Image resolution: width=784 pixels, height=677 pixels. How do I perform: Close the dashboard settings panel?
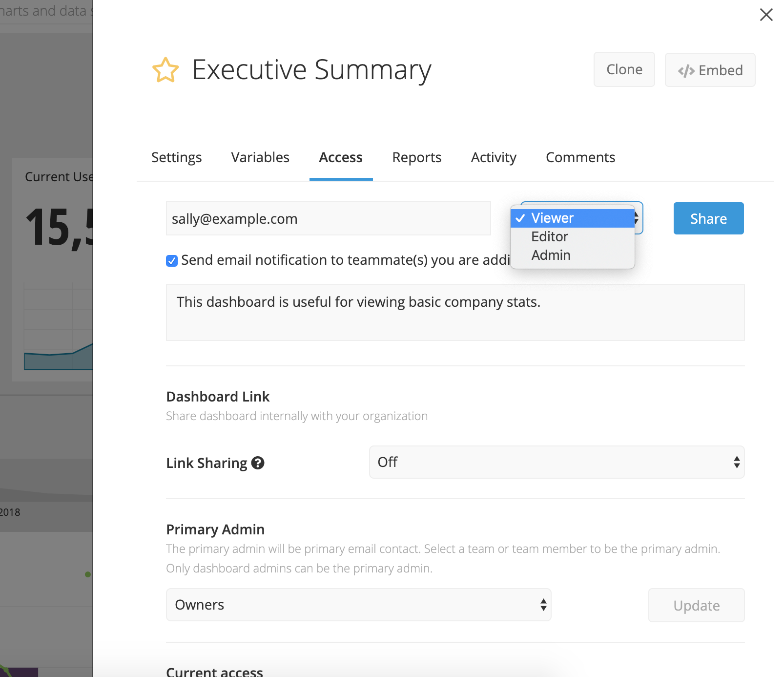pos(766,15)
